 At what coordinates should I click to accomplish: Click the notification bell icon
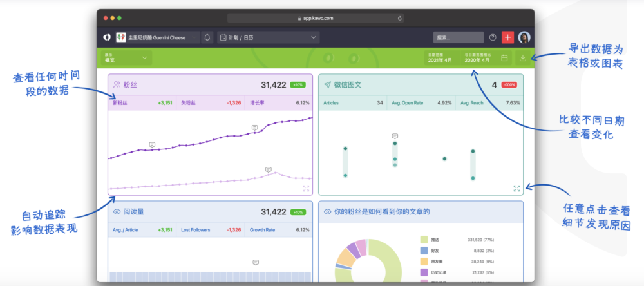coord(207,37)
